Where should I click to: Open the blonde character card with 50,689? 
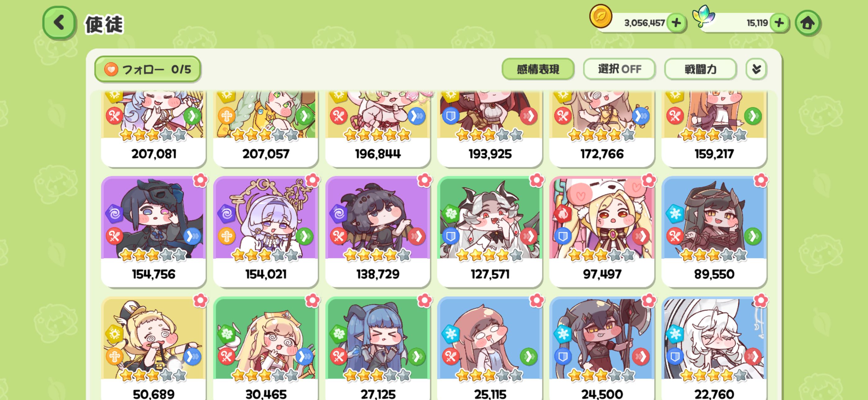(153, 349)
